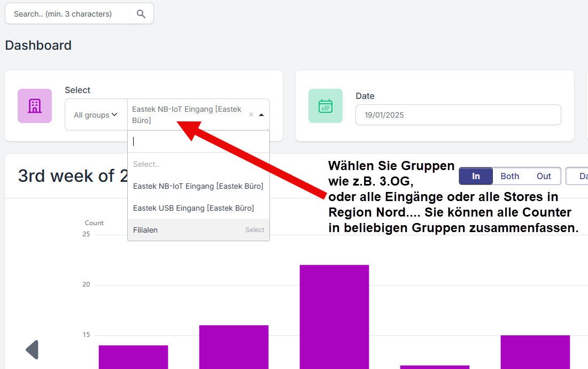Click the search magnifier icon
This screenshot has height=369, width=588.
click(141, 14)
